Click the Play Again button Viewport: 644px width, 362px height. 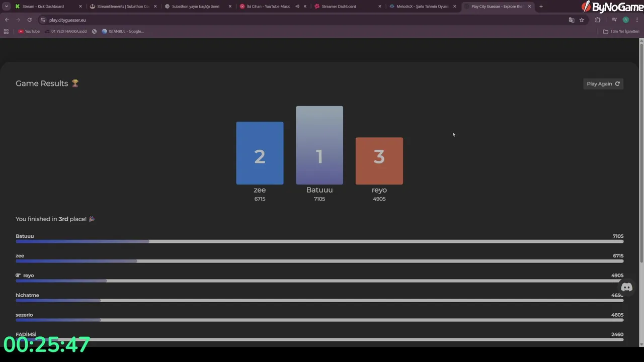pyautogui.click(x=603, y=84)
